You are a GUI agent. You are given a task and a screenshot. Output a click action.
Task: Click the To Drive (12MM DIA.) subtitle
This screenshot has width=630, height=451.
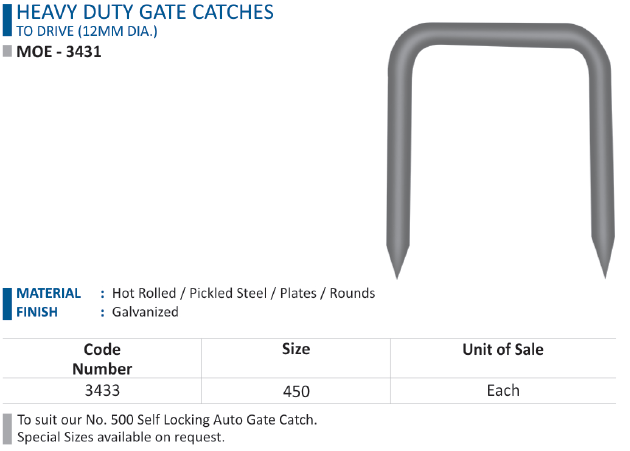pos(87,31)
